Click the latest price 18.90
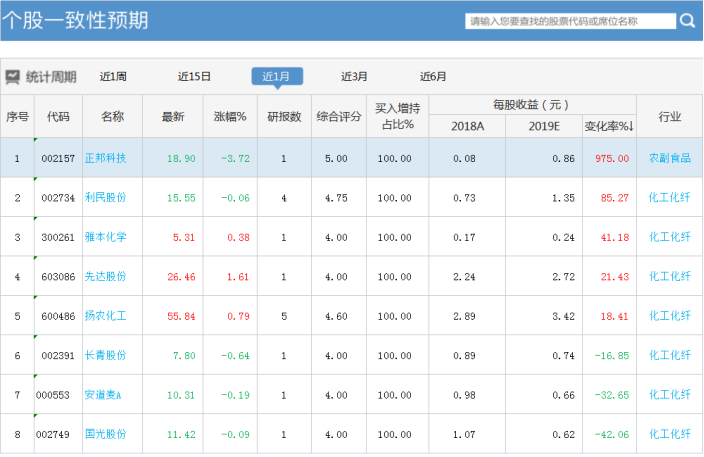This screenshot has width=704, height=457. coord(181,158)
